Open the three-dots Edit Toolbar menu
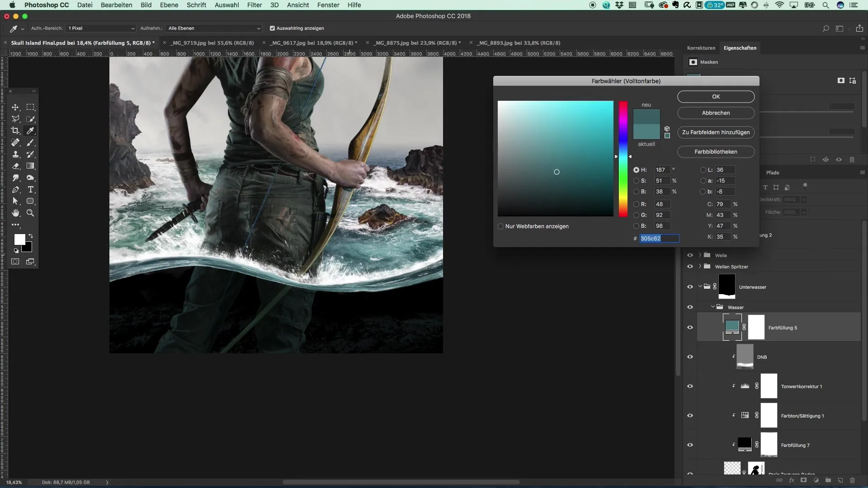Screen dimensions: 868x488 tap(15, 225)
